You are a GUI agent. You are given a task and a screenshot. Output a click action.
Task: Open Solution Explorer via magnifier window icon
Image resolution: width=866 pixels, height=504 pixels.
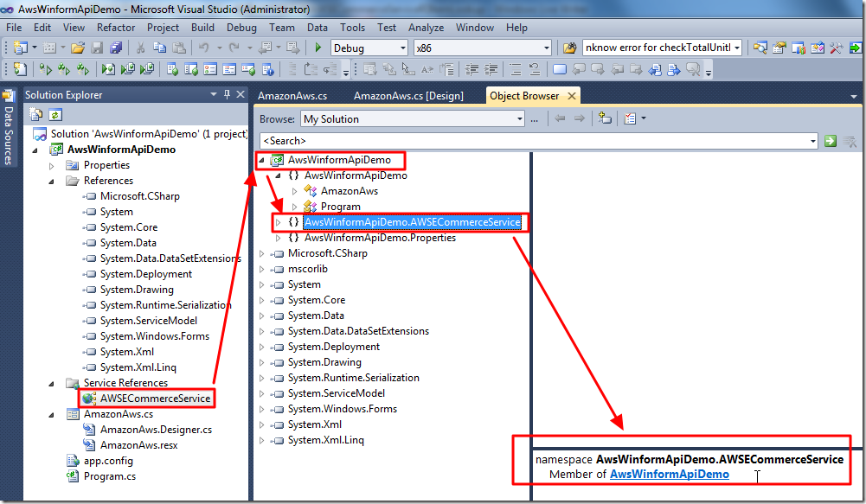(x=760, y=48)
